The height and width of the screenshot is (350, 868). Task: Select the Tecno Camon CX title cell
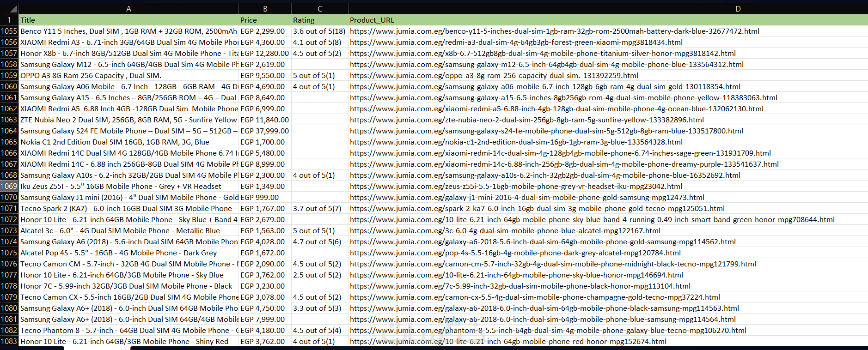[128, 297]
